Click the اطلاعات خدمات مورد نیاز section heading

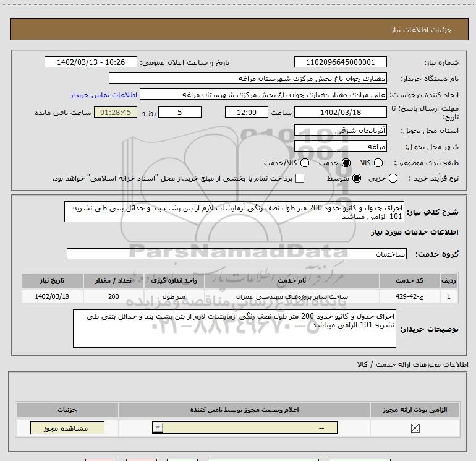(414, 232)
